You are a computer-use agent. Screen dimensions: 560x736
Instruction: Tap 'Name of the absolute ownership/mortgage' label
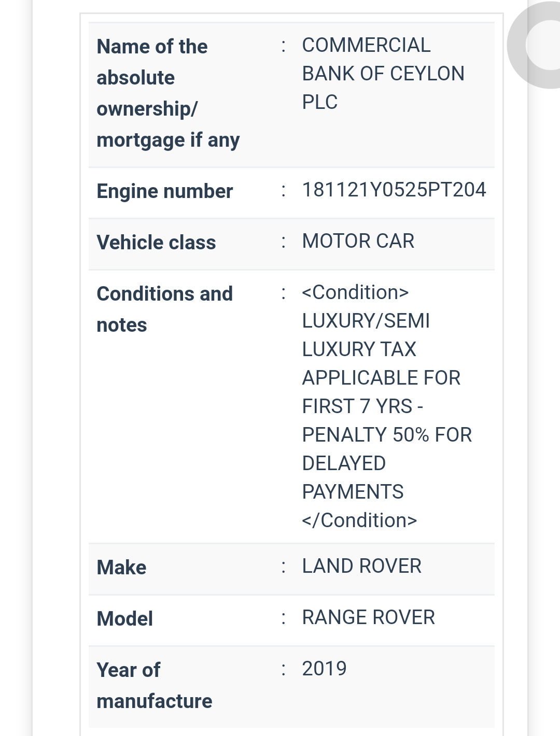[x=168, y=93]
